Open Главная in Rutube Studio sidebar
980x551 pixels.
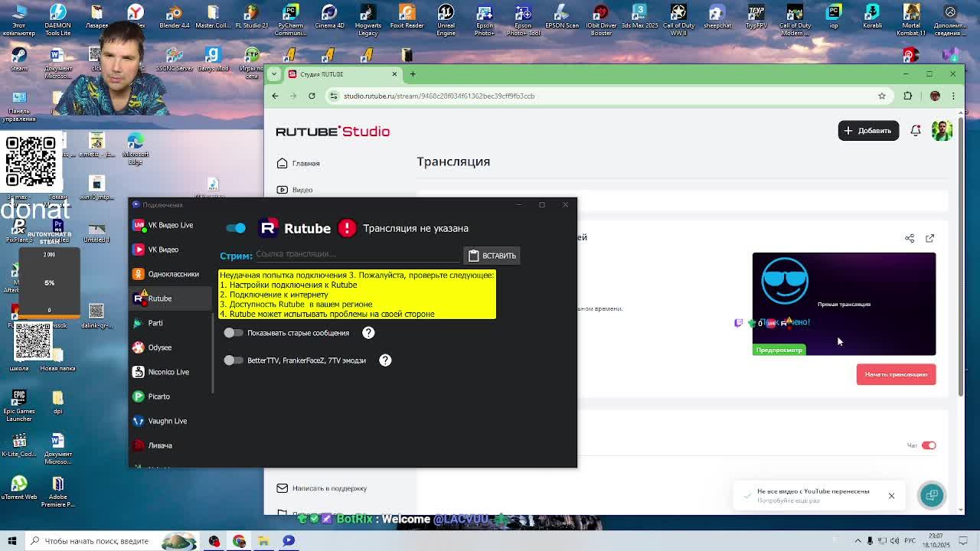point(299,163)
